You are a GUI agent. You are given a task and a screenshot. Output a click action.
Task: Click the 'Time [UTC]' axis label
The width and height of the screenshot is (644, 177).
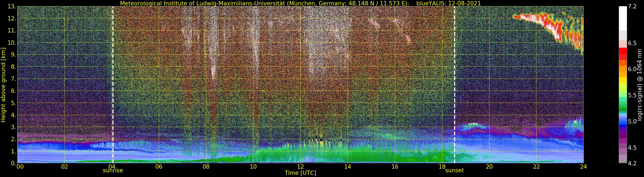(300, 173)
